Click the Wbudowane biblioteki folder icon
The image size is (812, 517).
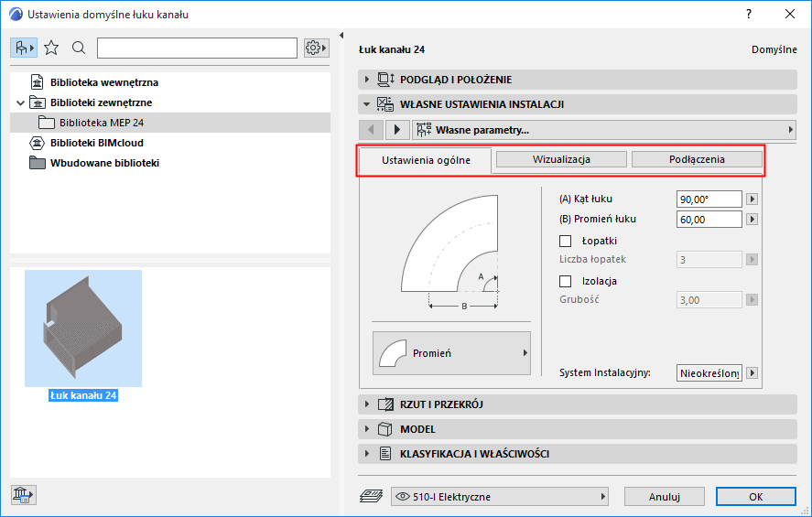(x=38, y=163)
